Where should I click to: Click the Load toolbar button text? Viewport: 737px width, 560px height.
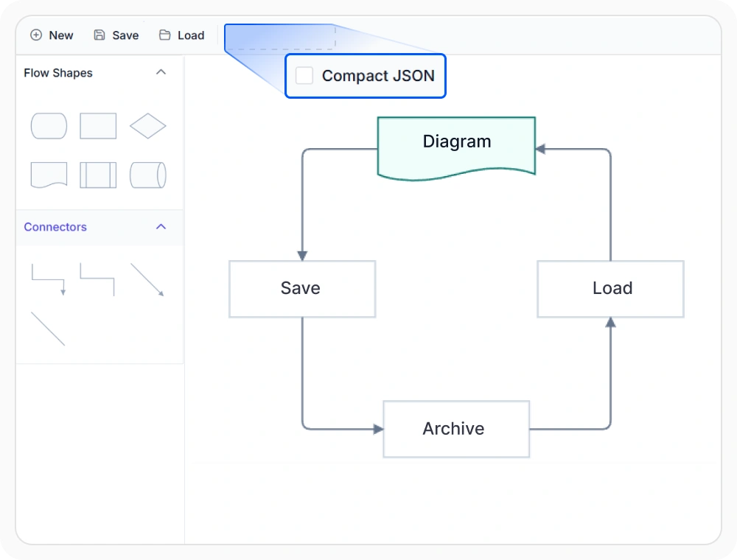[x=191, y=35]
